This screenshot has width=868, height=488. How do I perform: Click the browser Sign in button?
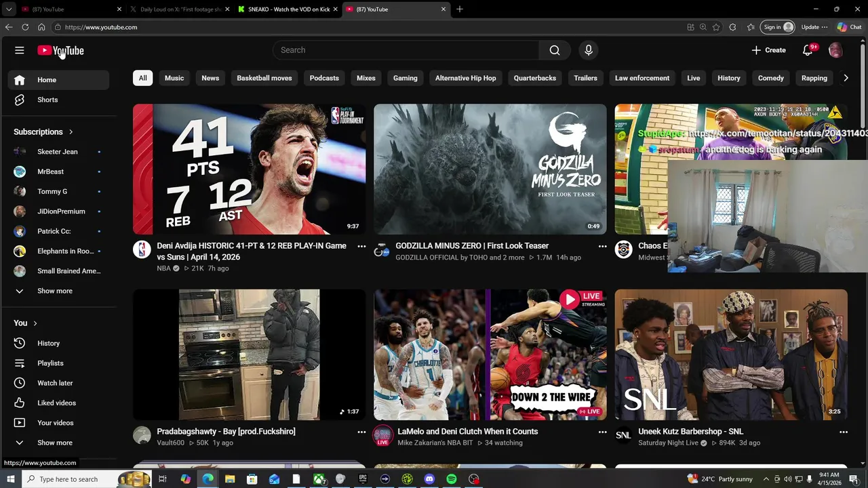click(778, 27)
